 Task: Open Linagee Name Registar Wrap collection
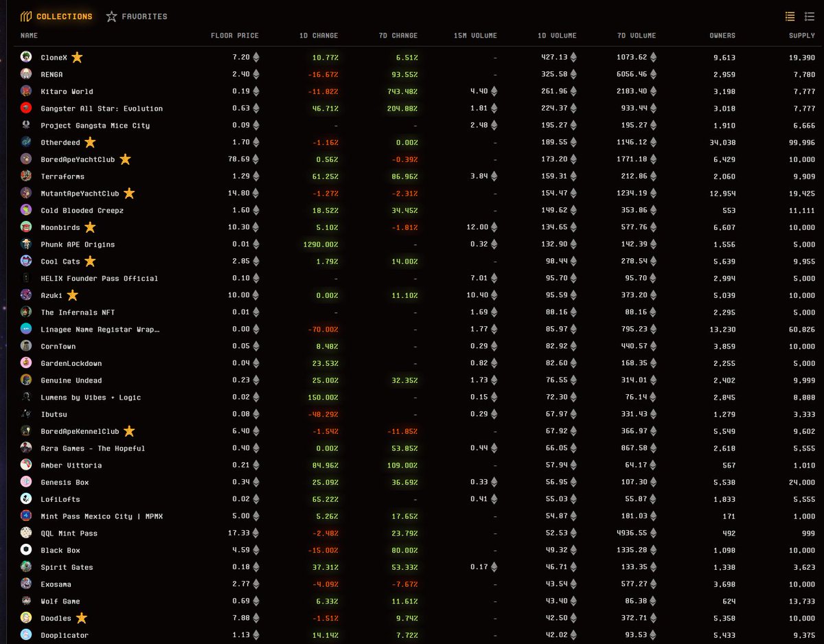pyautogui.click(x=100, y=330)
